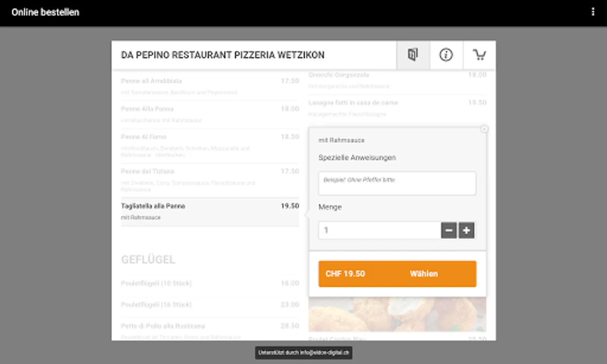
Task: Click the Spezielle Anweisungen text field
Action: 397,183
